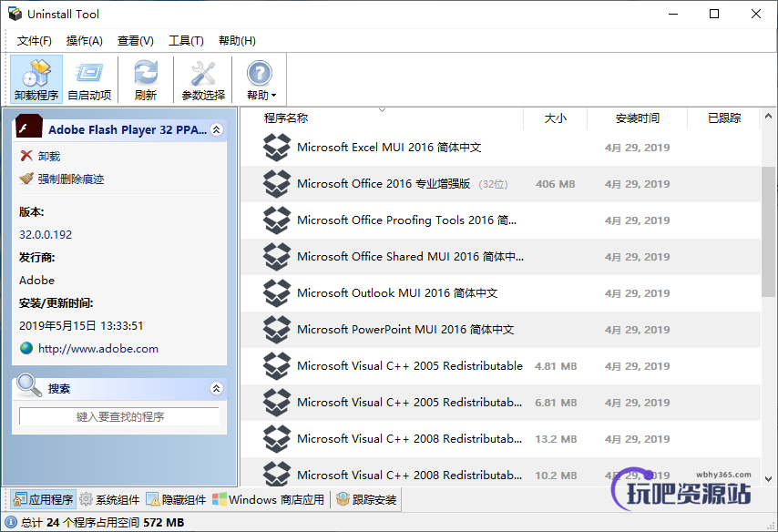The height and width of the screenshot is (532, 778).
Task: Click the vertical scrollbar thumb
Action: (769, 231)
